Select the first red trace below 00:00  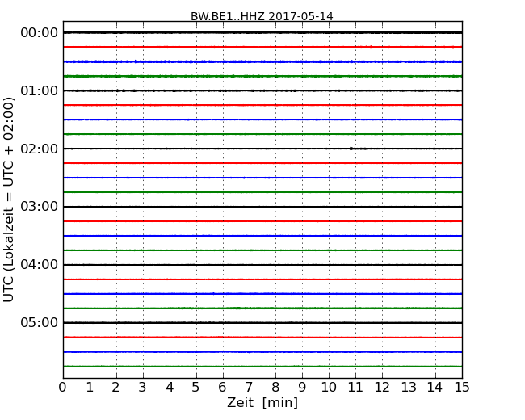262,47
